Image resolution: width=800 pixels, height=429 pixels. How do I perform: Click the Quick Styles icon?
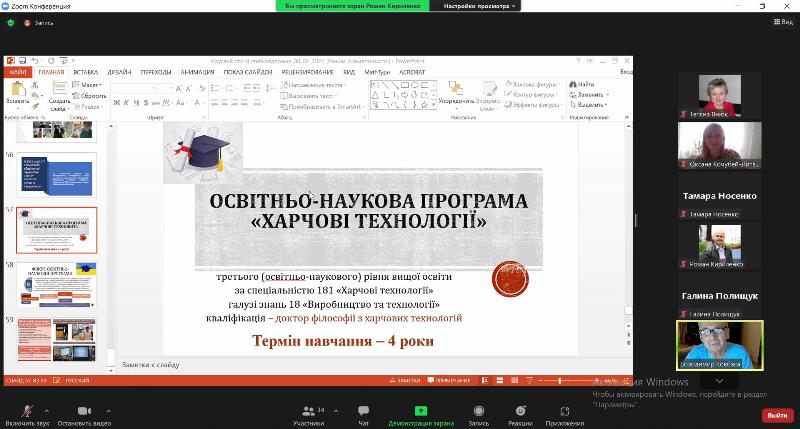[x=488, y=88]
